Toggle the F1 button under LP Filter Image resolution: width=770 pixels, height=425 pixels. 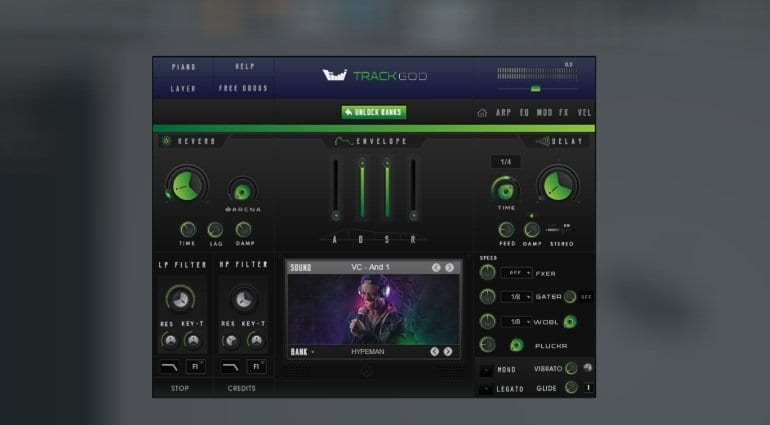(195, 367)
